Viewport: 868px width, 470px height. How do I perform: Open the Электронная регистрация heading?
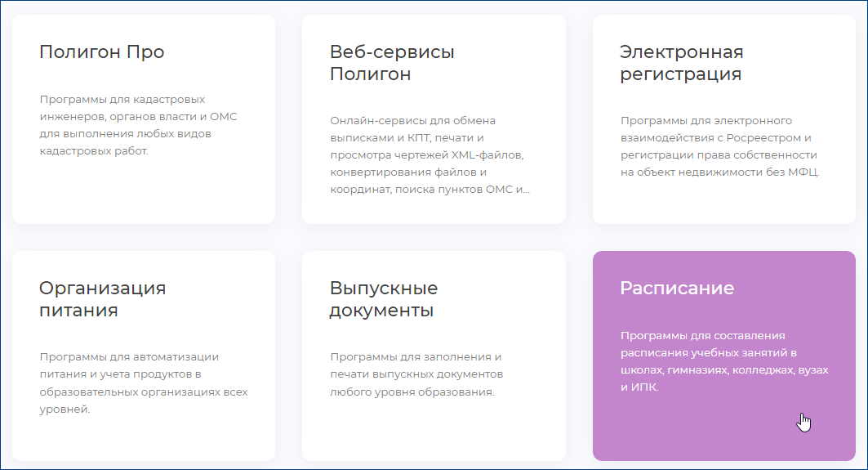click(x=681, y=63)
